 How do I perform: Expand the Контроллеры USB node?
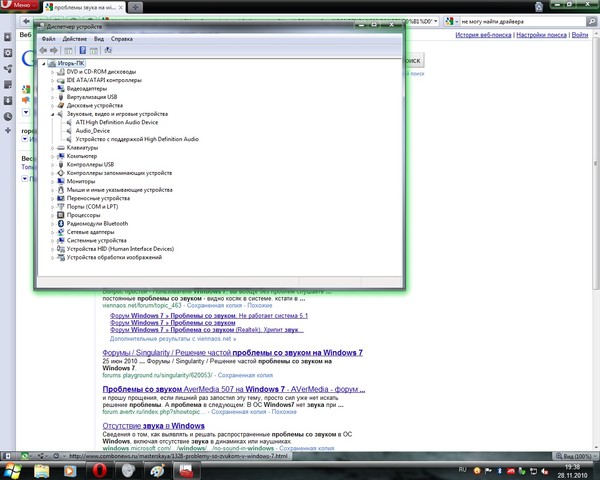point(52,165)
